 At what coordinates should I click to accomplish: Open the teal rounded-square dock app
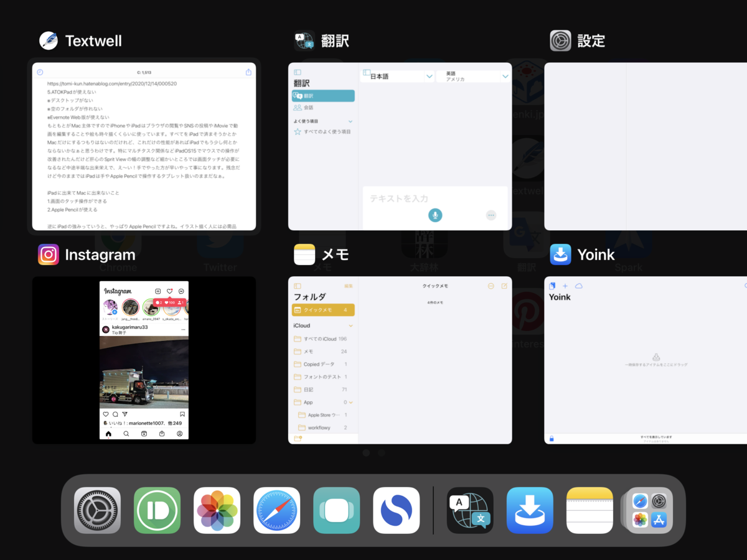click(336, 510)
